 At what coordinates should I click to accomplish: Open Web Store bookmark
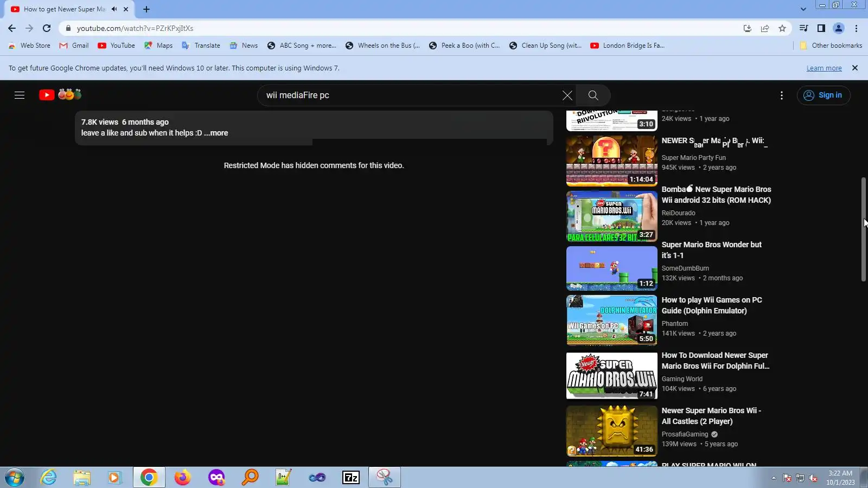[x=30, y=46]
